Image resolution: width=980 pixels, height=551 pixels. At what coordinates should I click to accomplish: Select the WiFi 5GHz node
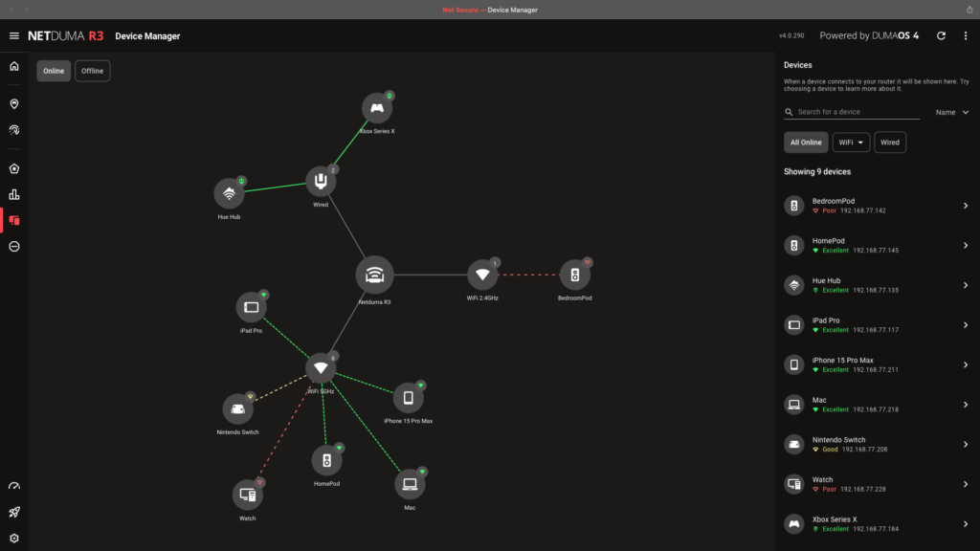321,368
